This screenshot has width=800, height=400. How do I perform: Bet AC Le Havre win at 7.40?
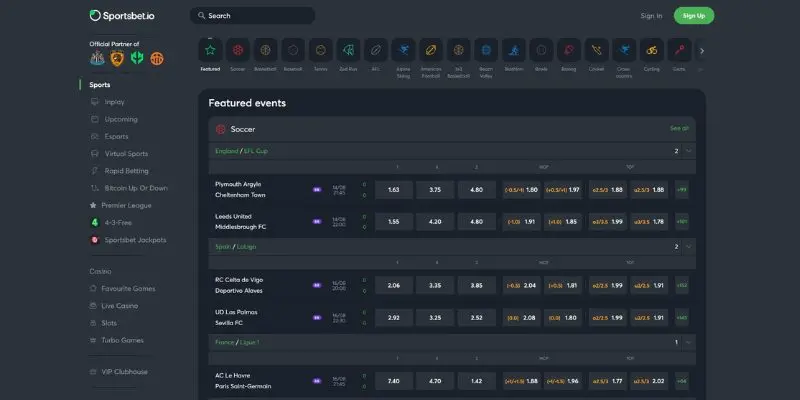point(394,381)
